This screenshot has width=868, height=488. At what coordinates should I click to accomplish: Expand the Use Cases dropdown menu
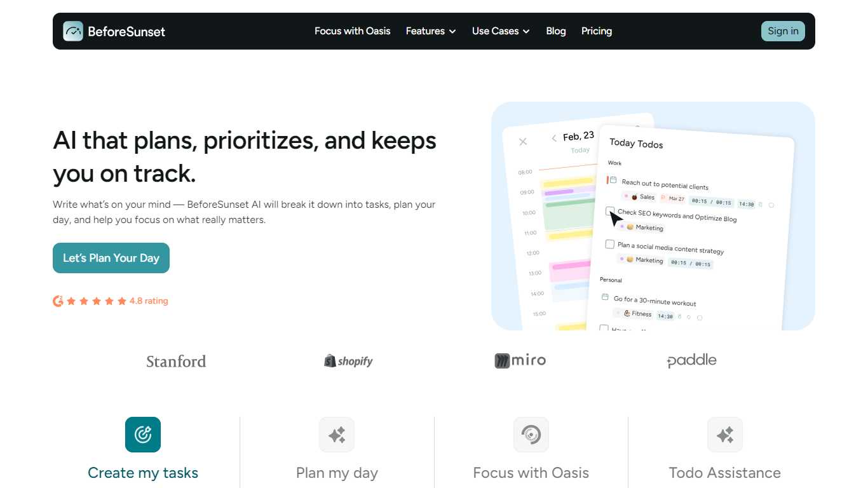[501, 31]
